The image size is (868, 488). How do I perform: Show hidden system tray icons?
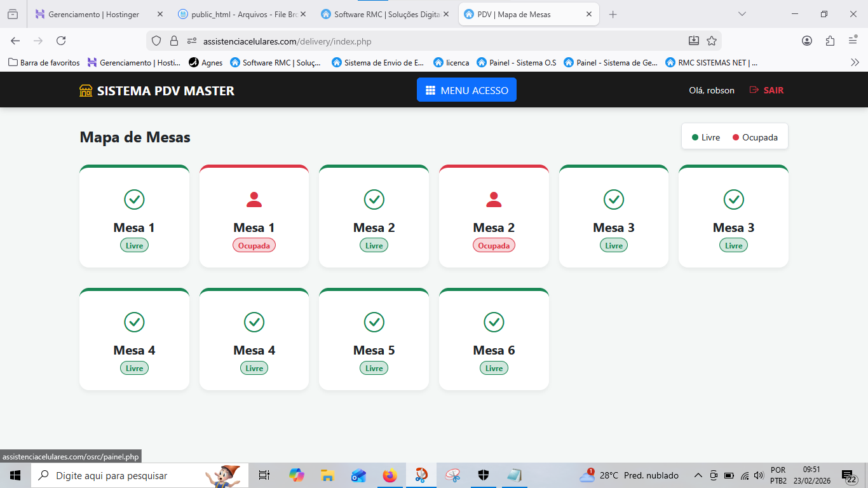(698, 475)
